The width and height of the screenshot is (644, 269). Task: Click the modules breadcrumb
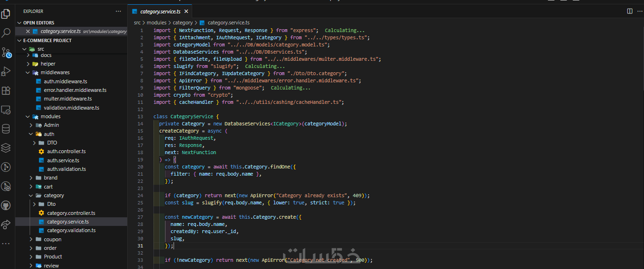click(156, 22)
